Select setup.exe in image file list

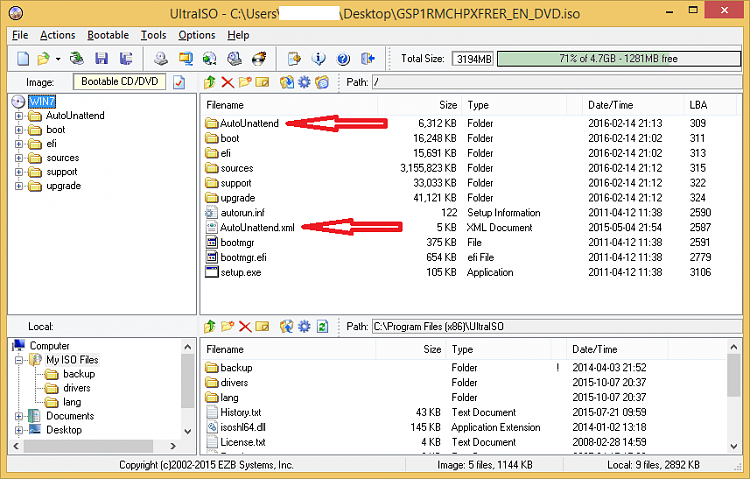(241, 272)
